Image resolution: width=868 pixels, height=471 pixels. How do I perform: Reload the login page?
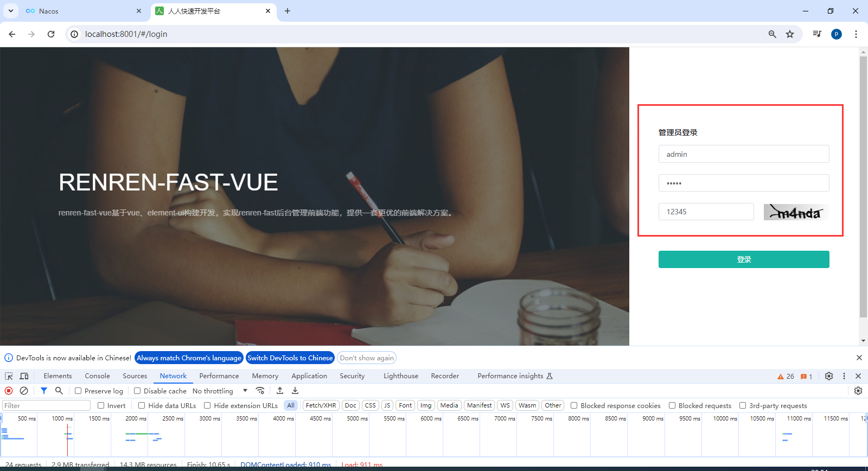[x=51, y=34]
